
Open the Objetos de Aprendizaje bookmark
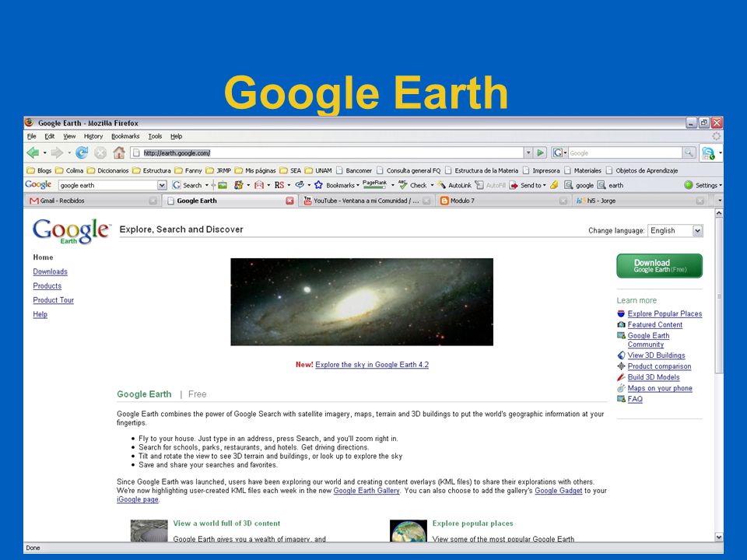(x=642, y=170)
